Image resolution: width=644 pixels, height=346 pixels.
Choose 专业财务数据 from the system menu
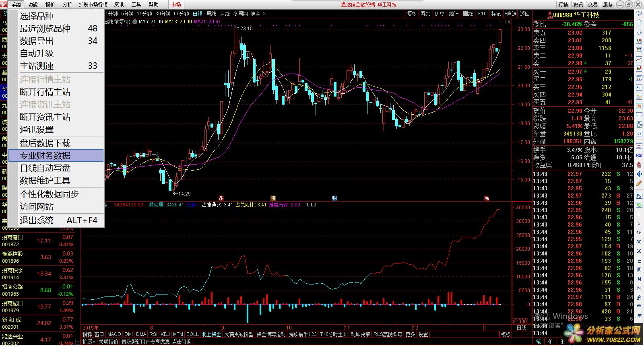45,156
